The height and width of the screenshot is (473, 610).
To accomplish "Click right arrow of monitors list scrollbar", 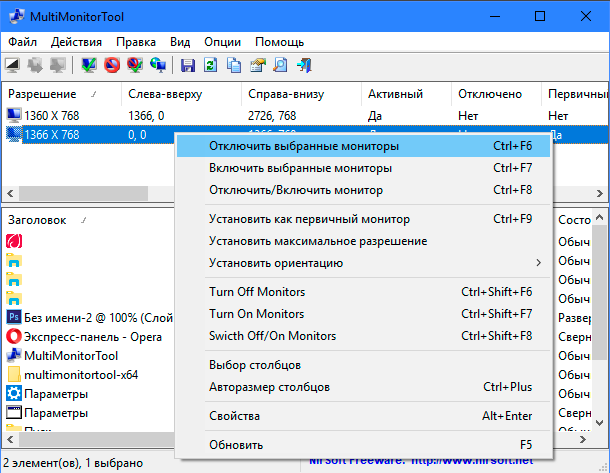I will 599,193.
